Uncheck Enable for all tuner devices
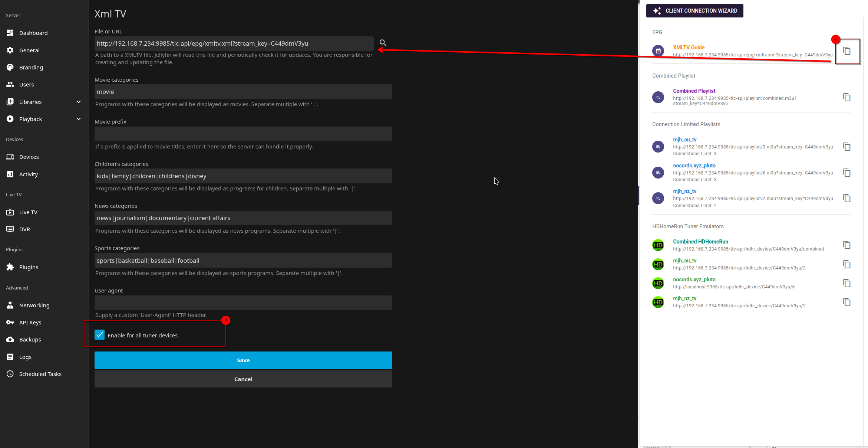868x448 pixels. tap(99, 335)
